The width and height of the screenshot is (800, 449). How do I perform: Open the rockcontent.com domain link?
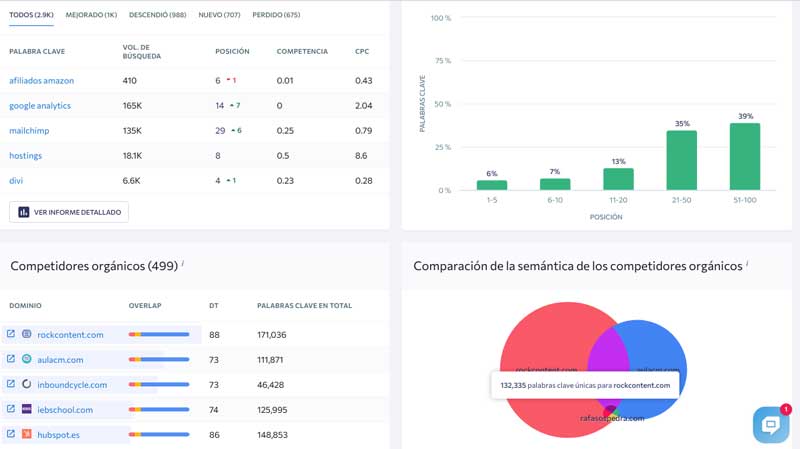70,334
